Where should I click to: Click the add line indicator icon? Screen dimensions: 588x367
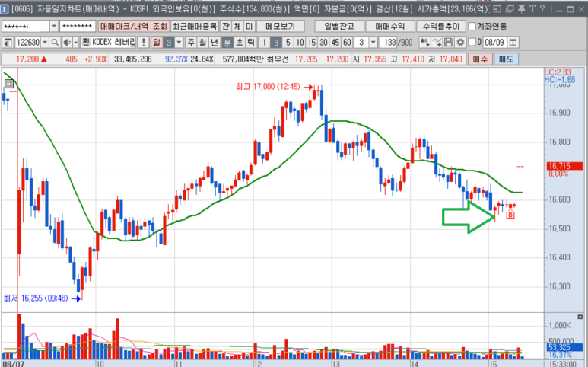[437, 43]
